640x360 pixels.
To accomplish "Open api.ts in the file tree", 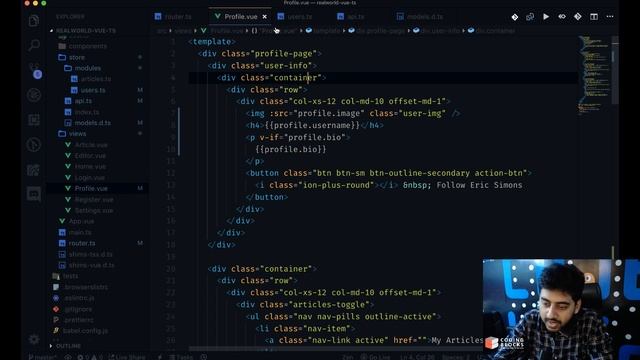I will pyautogui.click(x=78, y=100).
